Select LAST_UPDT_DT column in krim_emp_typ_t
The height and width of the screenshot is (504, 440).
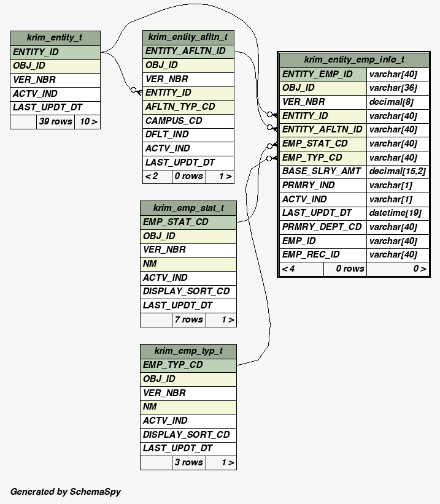(188, 449)
